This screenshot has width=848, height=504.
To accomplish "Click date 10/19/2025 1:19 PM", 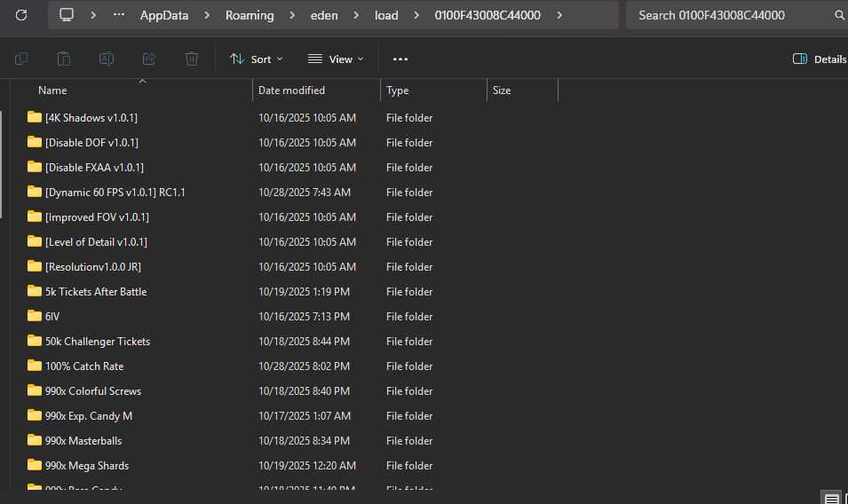I will point(304,292).
